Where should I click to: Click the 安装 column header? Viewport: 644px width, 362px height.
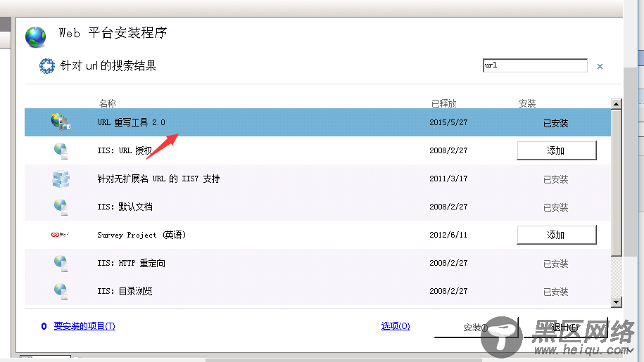coord(527,103)
